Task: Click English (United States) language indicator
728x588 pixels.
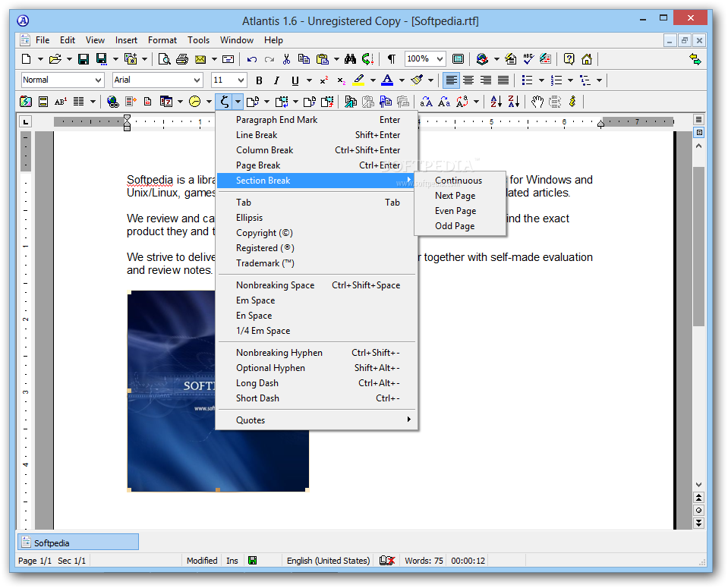Action: click(x=328, y=561)
